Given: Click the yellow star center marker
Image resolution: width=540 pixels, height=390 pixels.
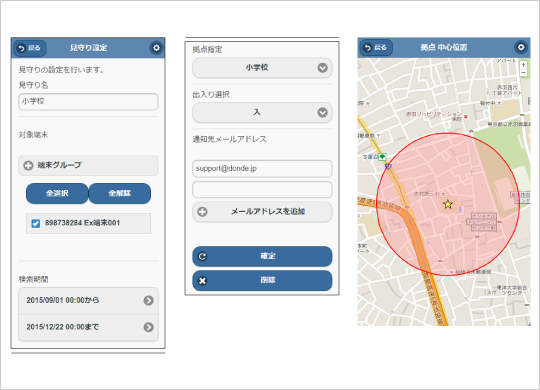Looking at the screenshot, I should 448,204.
